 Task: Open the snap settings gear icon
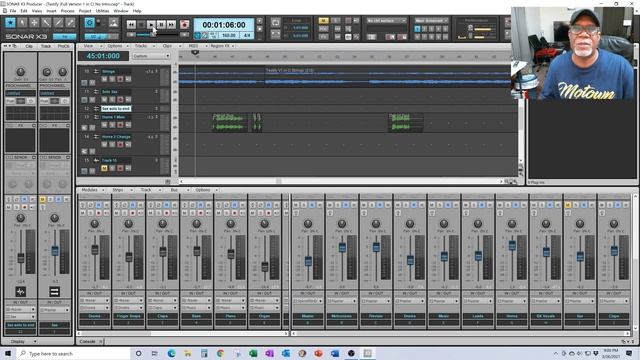pyautogui.click(x=89, y=23)
